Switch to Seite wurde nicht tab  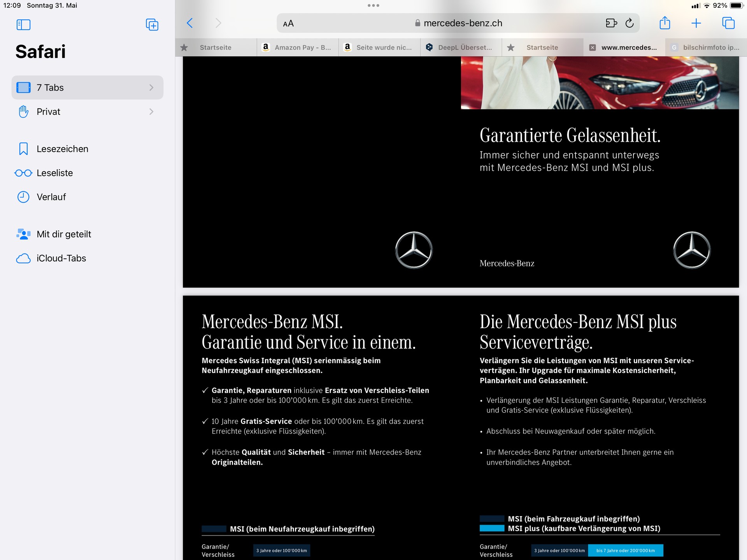[379, 47]
